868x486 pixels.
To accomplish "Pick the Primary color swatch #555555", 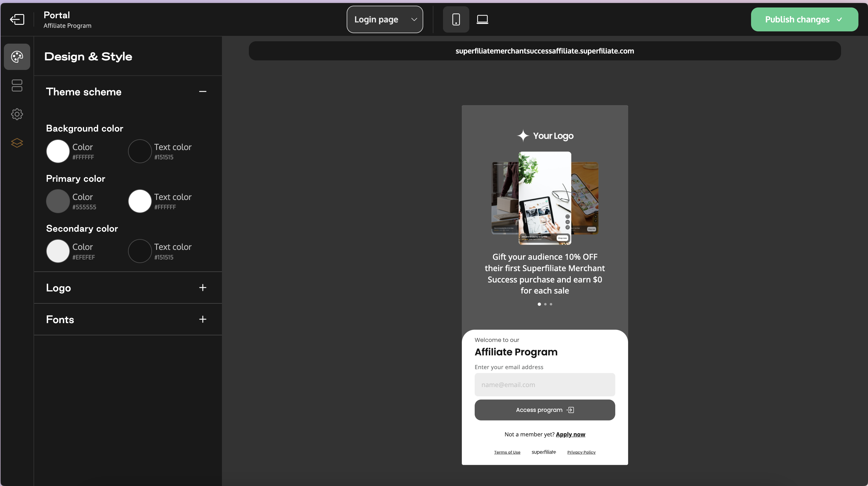I will 58,201.
